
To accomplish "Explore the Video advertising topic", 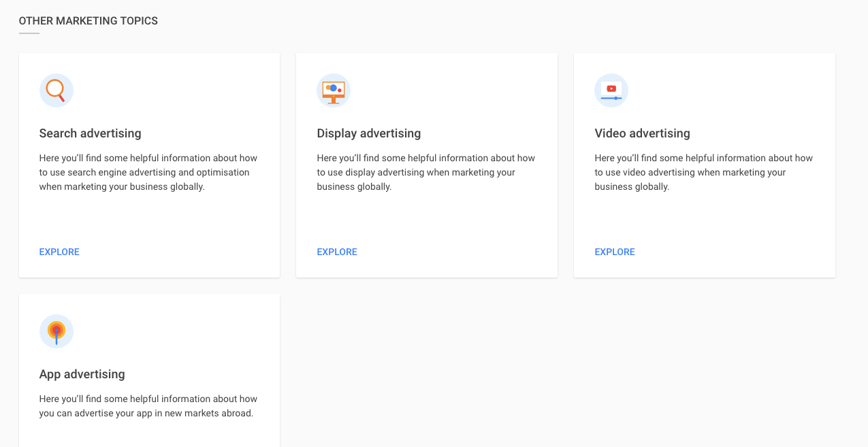I will coord(615,252).
